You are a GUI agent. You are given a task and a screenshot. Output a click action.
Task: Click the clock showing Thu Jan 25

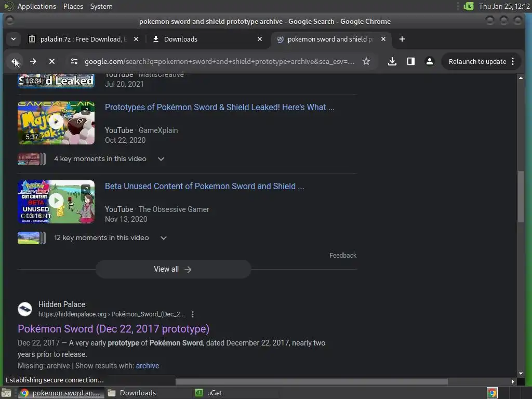pyautogui.click(x=504, y=6)
